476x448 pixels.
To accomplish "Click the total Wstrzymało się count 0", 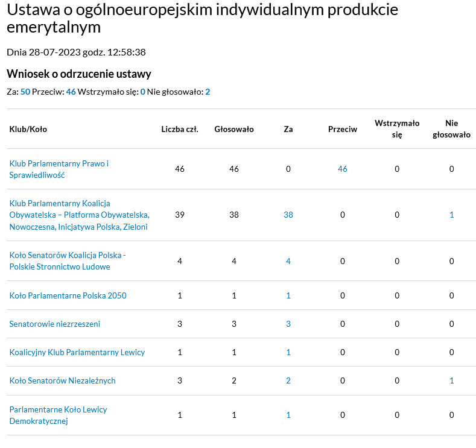I will click(142, 92).
